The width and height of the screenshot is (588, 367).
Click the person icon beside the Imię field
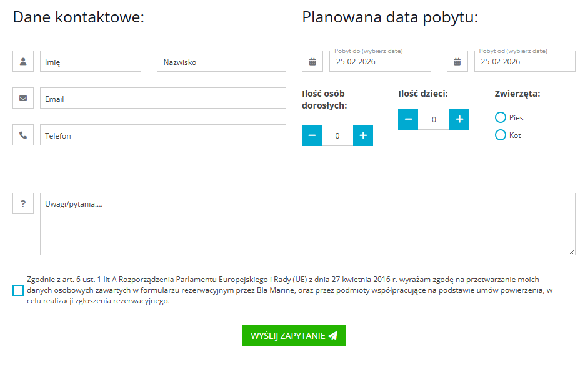point(23,61)
